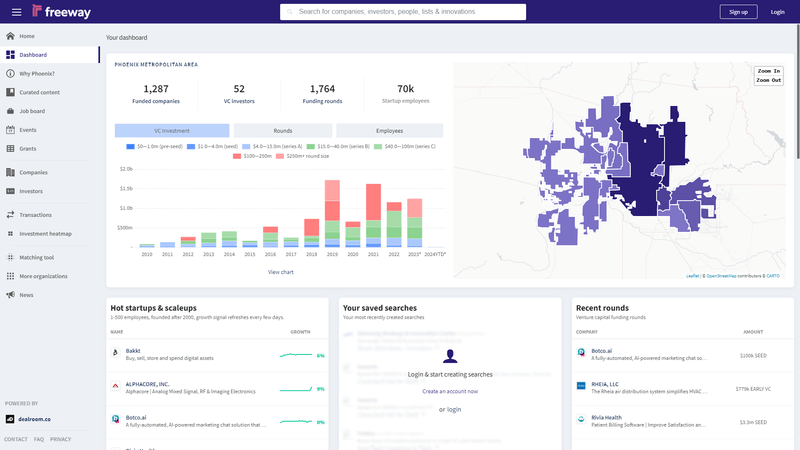The image size is (800, 450).
Task: Click the Transactions arrows icon
Action: [10, 214]
